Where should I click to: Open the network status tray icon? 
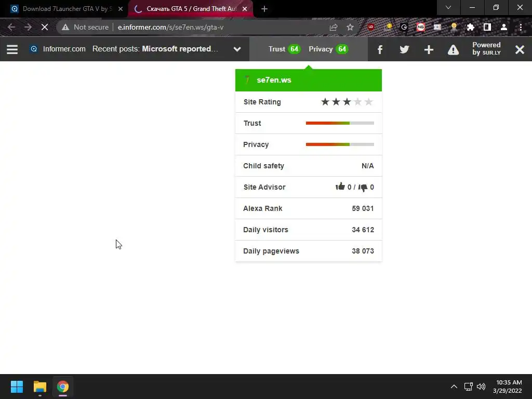tap(469, 387)
